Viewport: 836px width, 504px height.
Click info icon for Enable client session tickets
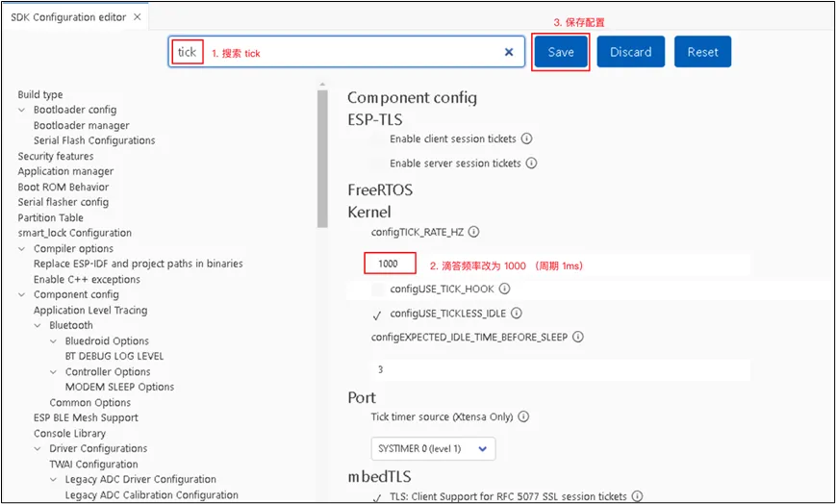click(527, 139)
